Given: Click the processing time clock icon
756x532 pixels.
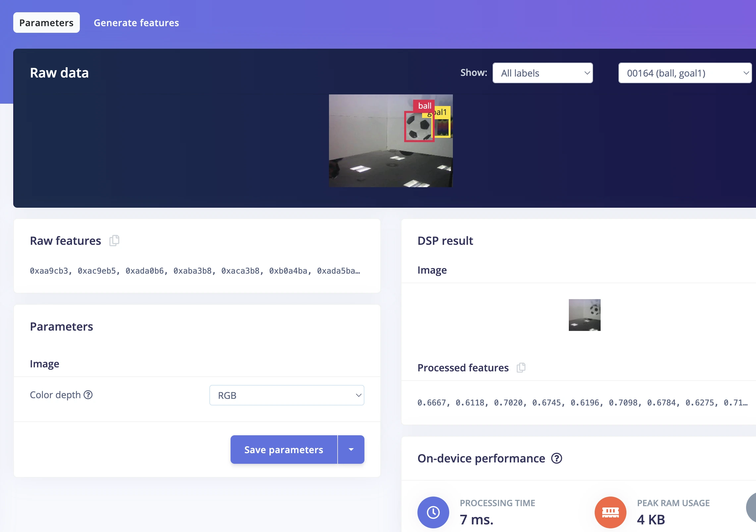Looking at the screenshot, I should pyautogui.click(x=433, y=512).
